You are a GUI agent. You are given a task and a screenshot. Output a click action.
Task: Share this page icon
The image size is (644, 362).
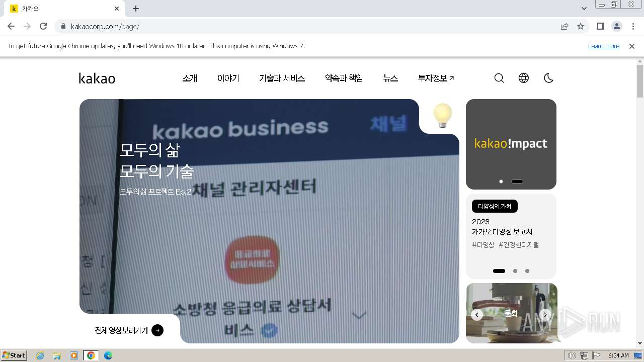coord(565,27)
